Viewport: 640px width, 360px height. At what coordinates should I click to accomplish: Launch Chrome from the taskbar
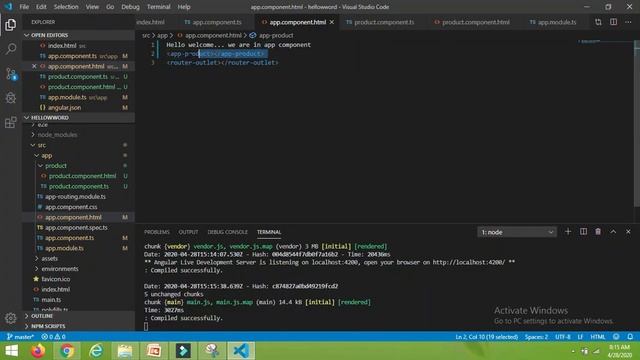coord(67,351)
